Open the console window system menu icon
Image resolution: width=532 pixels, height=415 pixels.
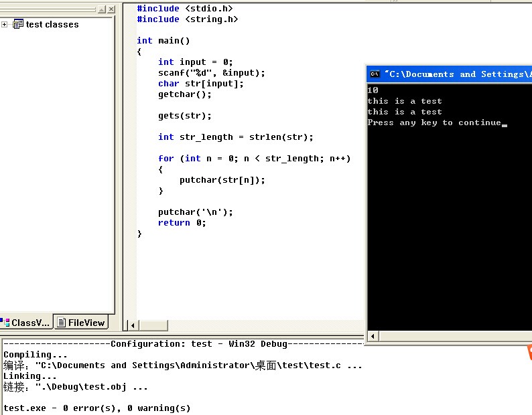(375, 74)
